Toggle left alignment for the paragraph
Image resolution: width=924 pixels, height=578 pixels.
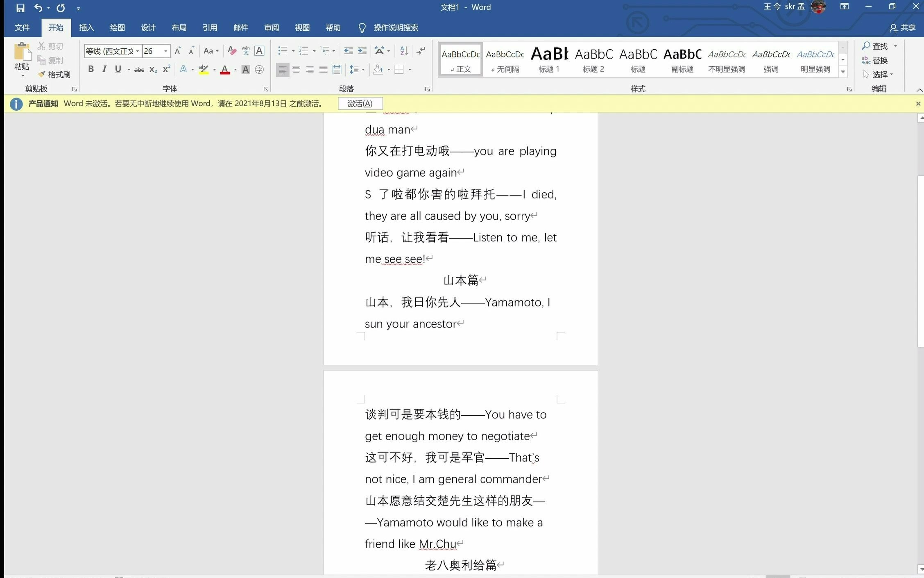click(x=283, y=69)
